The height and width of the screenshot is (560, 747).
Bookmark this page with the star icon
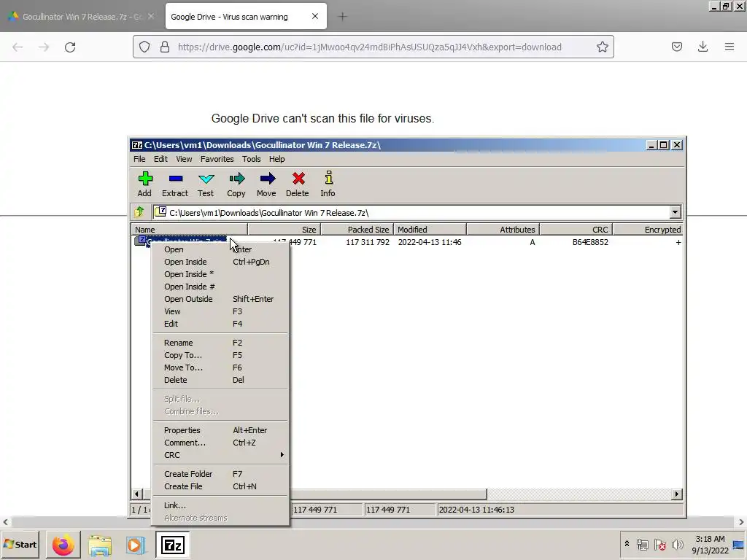[602, 47]
